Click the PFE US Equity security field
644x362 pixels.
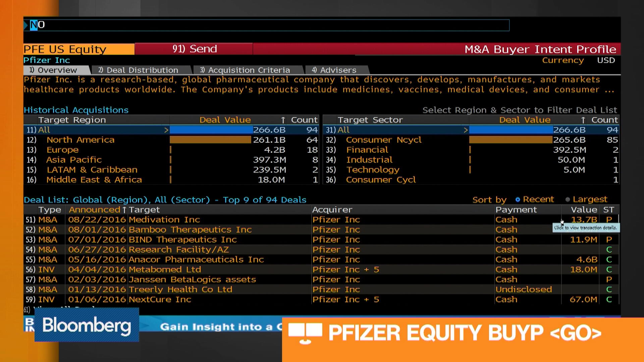coord(65,49)
